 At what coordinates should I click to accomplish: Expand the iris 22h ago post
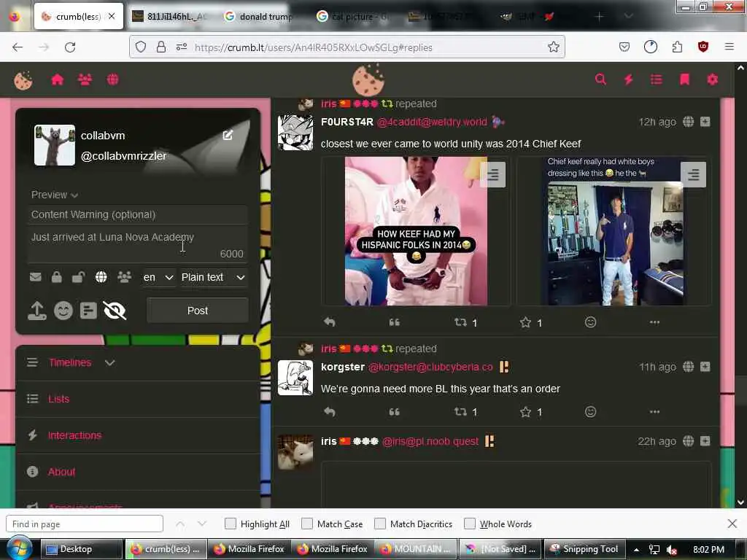(x=705, y=441)
